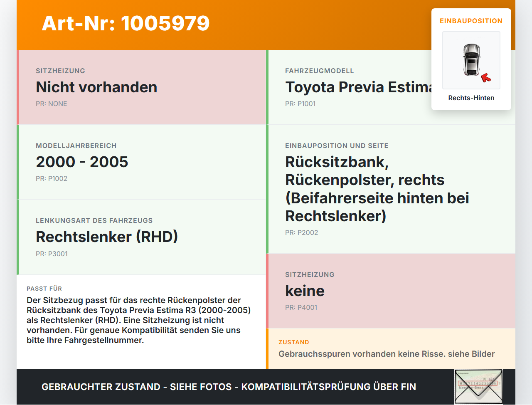Screen dimensions: 532x405
Task: Click the 'PR: P3001' code
Action: [x=52, y=254]
